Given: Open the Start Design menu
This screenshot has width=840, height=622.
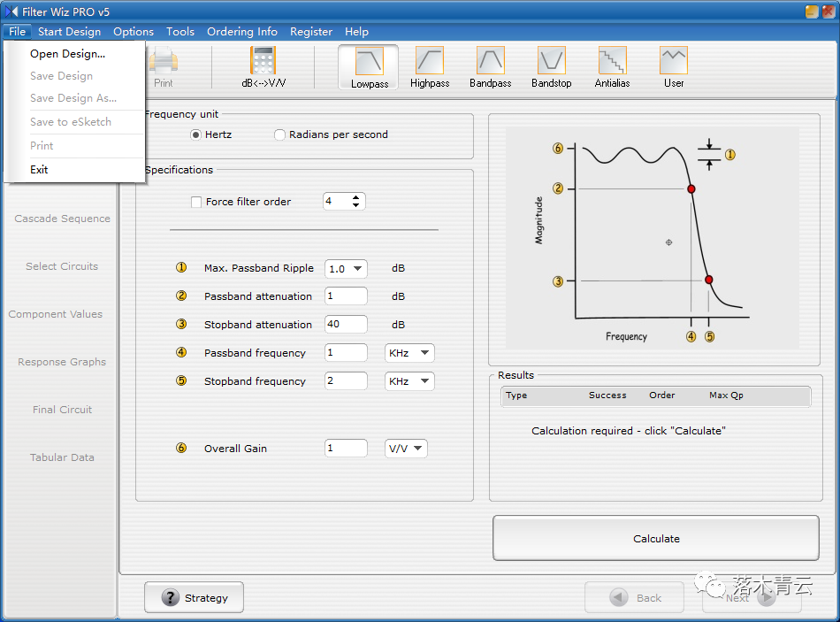Looking at the screenshot, I should pos(69,32).
